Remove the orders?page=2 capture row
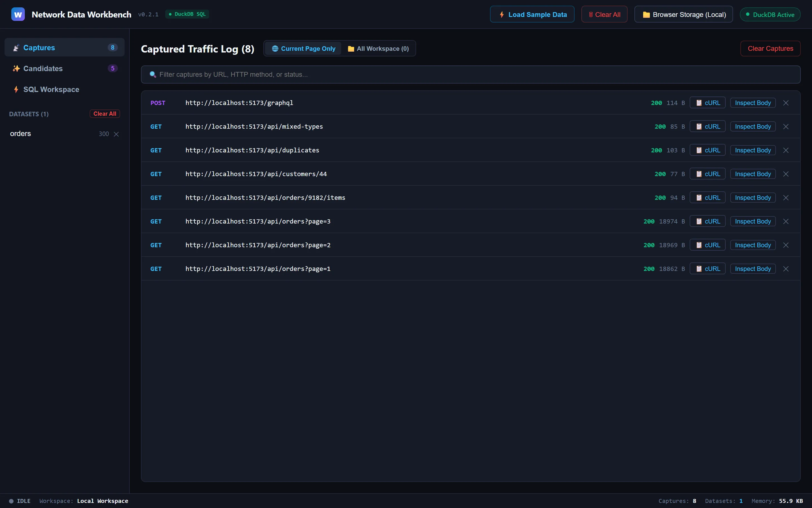The width and height of the screenshot is (812, 508). (x=786, y=245)
